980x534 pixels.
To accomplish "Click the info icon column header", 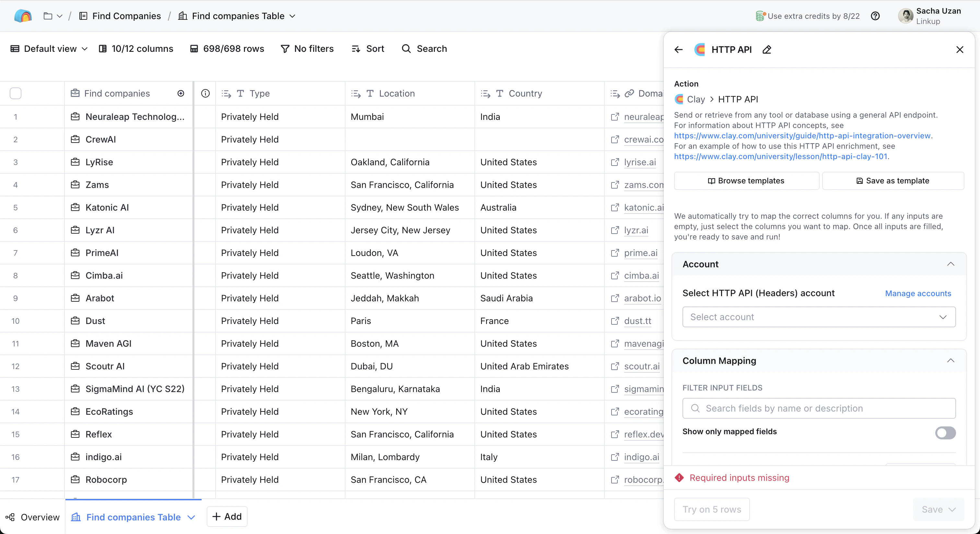I will [x=205, y=93].
